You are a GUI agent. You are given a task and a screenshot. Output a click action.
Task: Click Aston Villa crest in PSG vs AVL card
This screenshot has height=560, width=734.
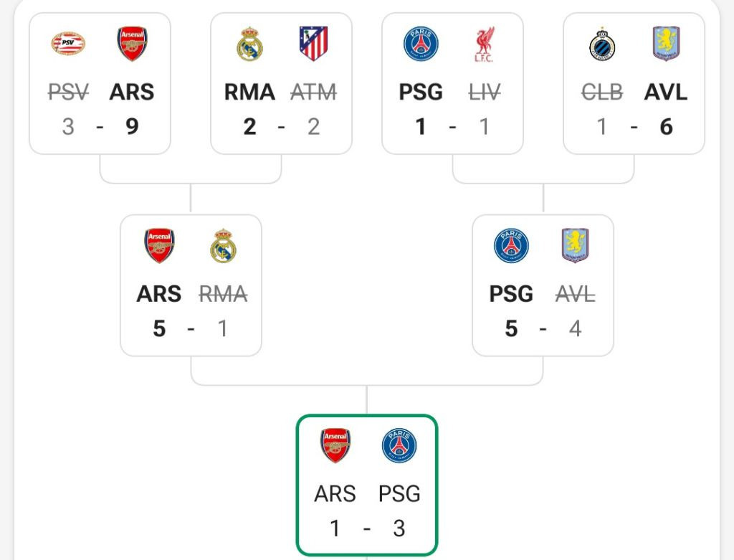tap(575, 245)
